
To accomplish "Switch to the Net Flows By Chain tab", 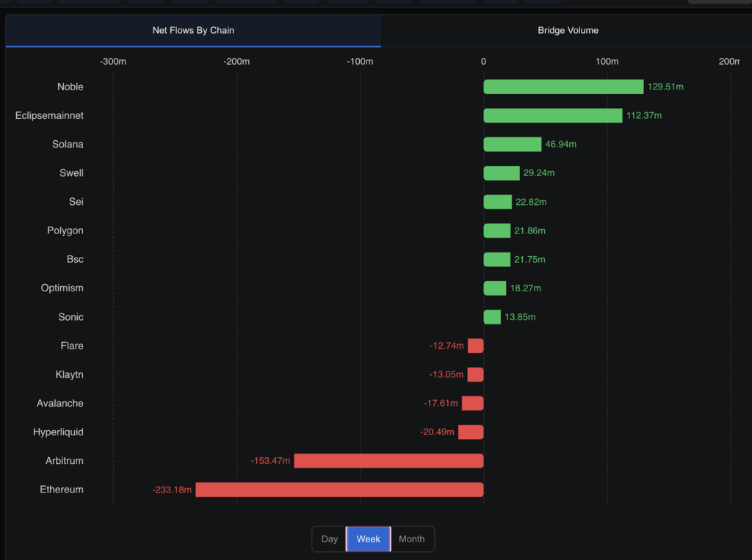I will 193,30.
